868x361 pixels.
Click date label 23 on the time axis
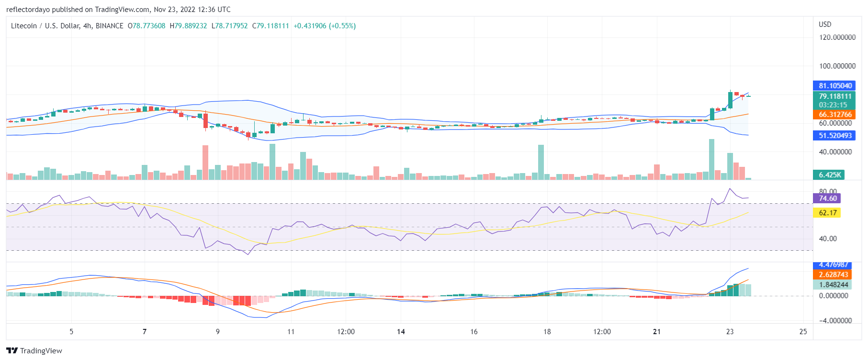[x=730, y=332]
